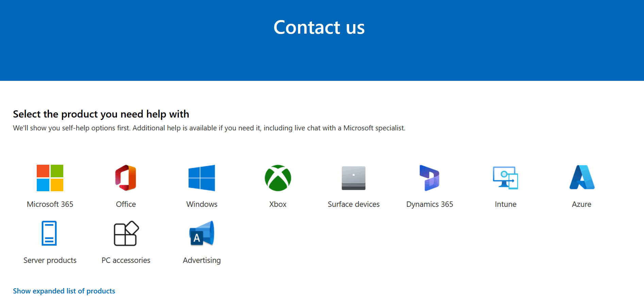Screen dimensions: 644x304
Task: Open the 'Microsoft 365' text label
Action: pos(50,204)
